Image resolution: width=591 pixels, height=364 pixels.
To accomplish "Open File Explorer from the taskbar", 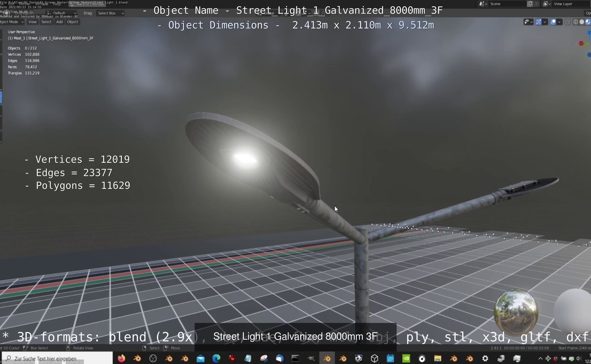I will pyautogui.click(x=438, y=359).
